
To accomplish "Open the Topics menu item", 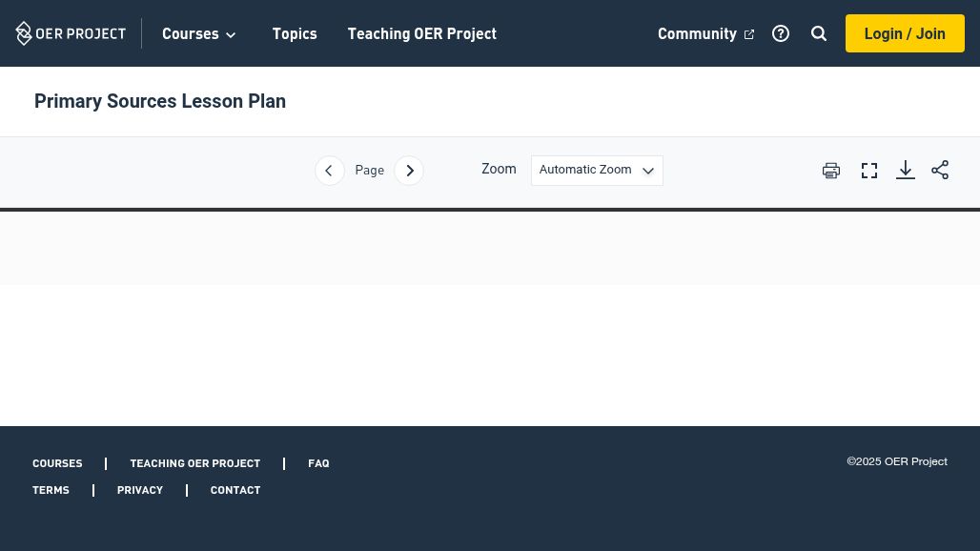I will click(x=295, y=33).
